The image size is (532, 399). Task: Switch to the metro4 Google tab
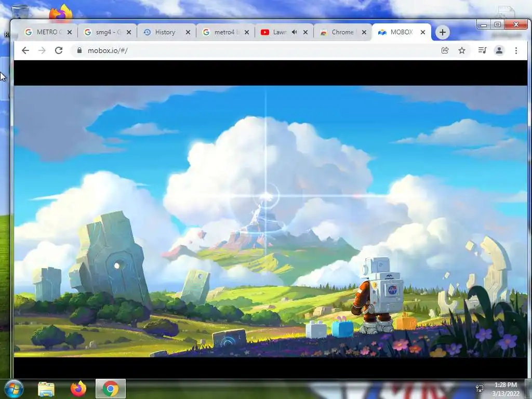coord(225,32)
